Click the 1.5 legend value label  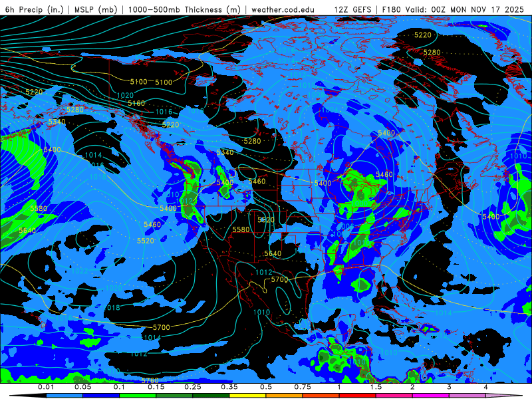376,387
